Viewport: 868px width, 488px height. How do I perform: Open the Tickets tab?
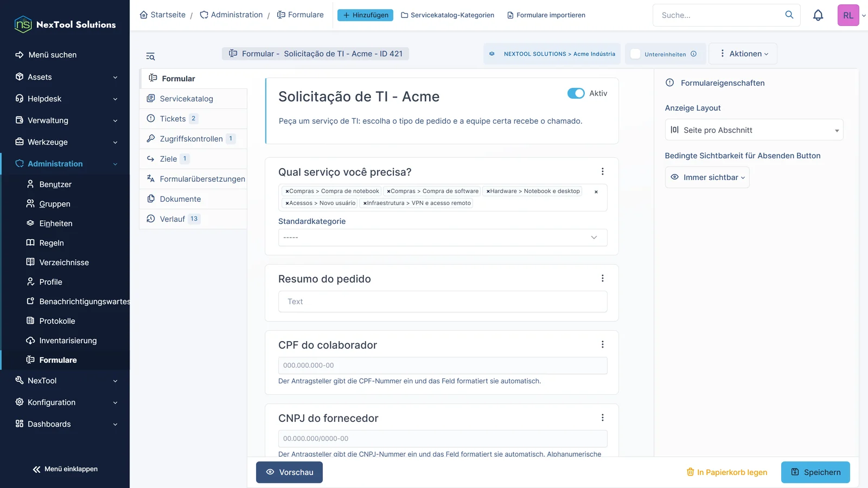click(194, 119)
